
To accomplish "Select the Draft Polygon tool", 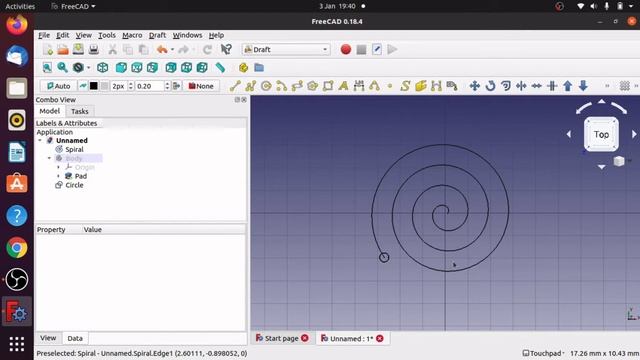I will click(x=313, y=86).
